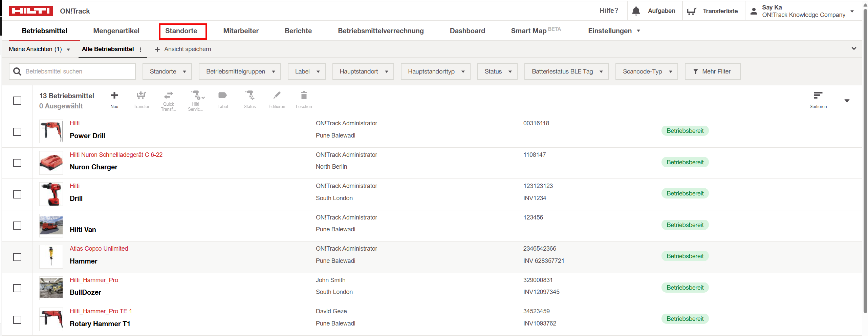The height and width of the screenshot is (336, 868).
Task: Select all assets with header checkbox
Action: pos(17,101)
